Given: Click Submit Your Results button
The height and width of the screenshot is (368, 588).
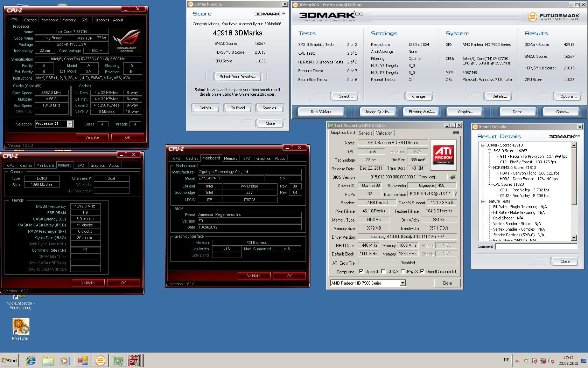Looking at the screenshot, I should [238, 77].
